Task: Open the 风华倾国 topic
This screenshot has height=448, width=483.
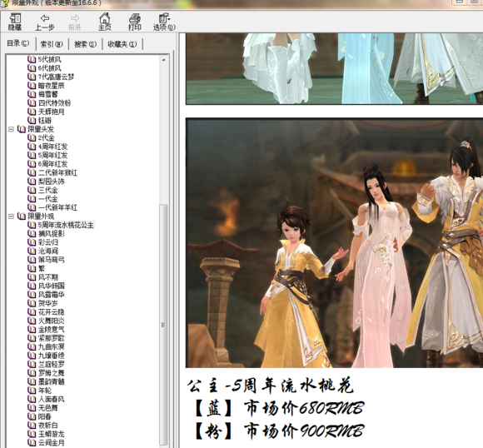Action: [x=51, y=286]
